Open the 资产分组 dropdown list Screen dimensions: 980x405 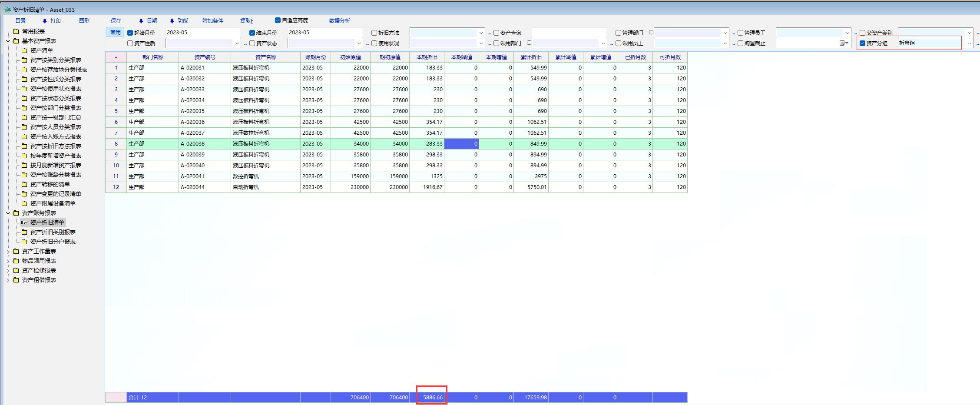(x=969, y=43)
